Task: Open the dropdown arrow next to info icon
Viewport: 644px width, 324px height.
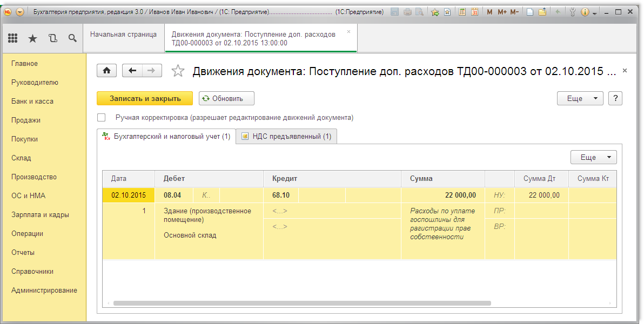Action: [595, 12]
